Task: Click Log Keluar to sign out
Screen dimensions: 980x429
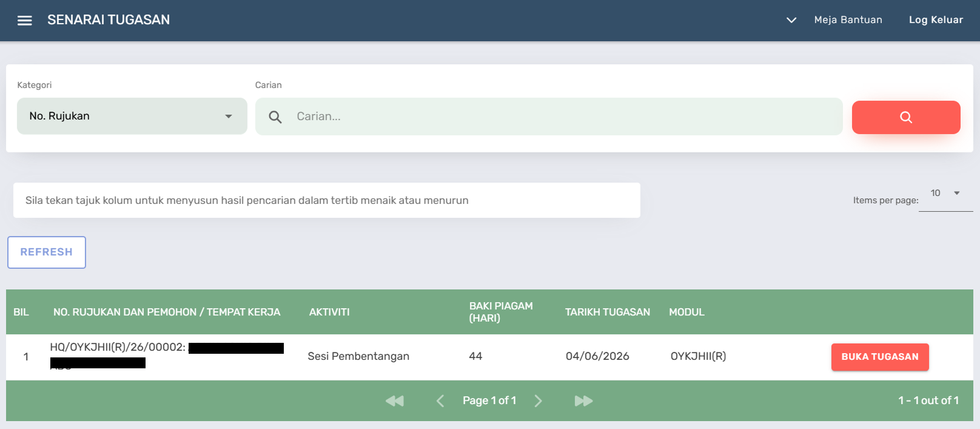Action: click(x=936, y=20)
